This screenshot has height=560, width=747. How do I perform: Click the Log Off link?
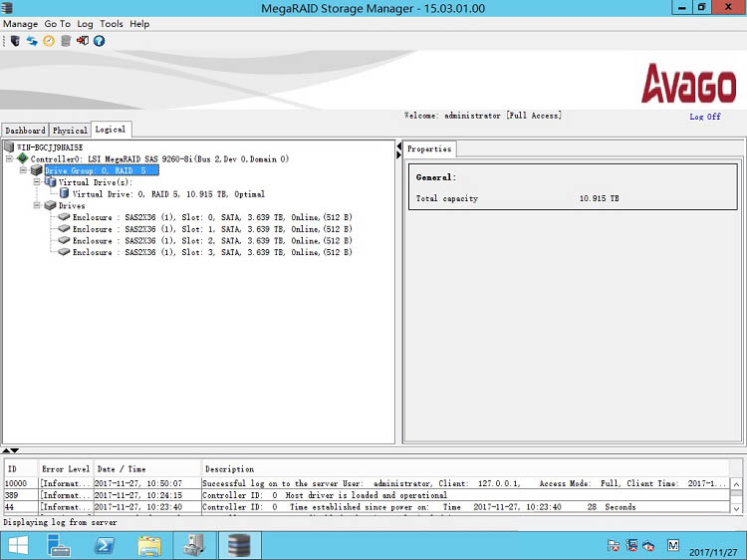[x=705, y=117]
